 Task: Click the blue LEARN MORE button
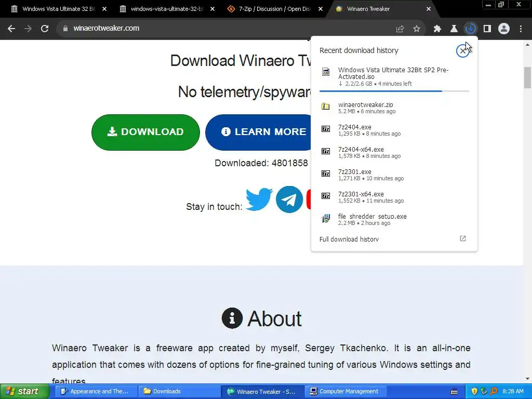[x=258, y=132]
